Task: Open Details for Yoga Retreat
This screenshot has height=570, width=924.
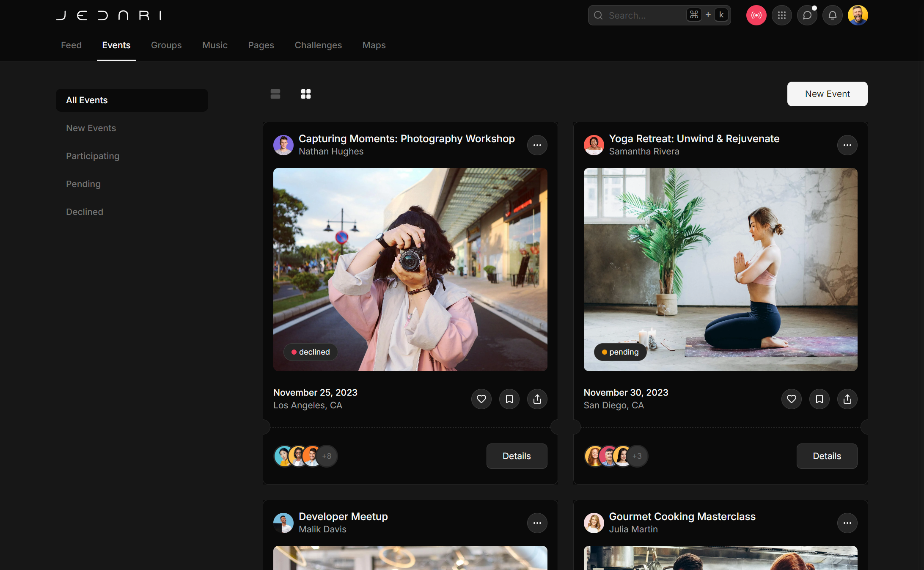Action: point(827,456)
